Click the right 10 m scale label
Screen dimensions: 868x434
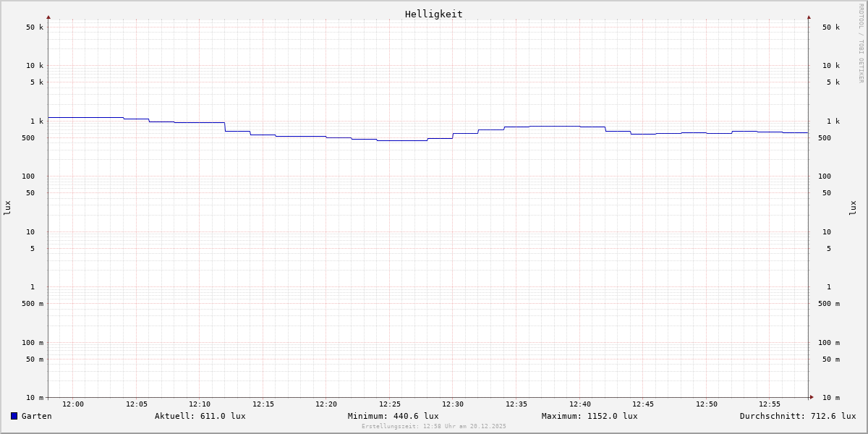(830, 398)
